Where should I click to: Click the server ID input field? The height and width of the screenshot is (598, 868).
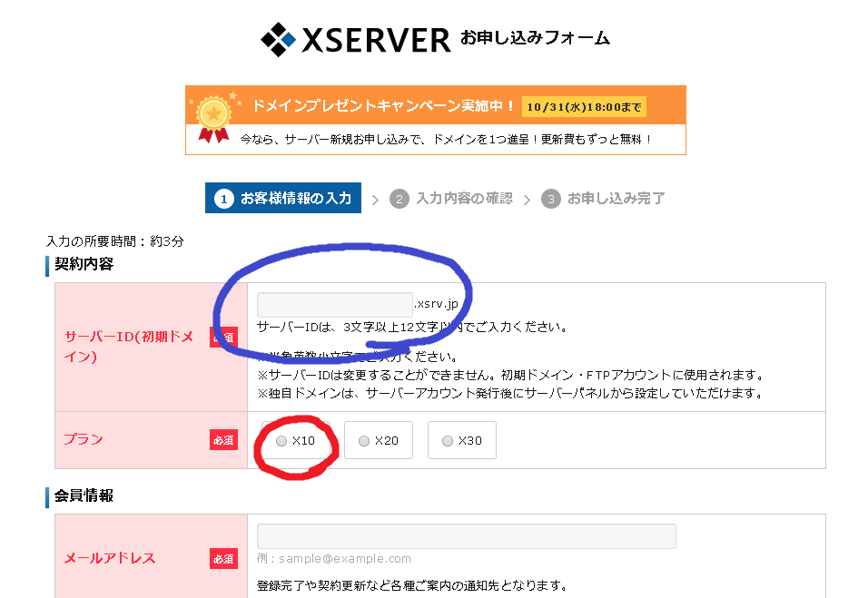(335, 305)
